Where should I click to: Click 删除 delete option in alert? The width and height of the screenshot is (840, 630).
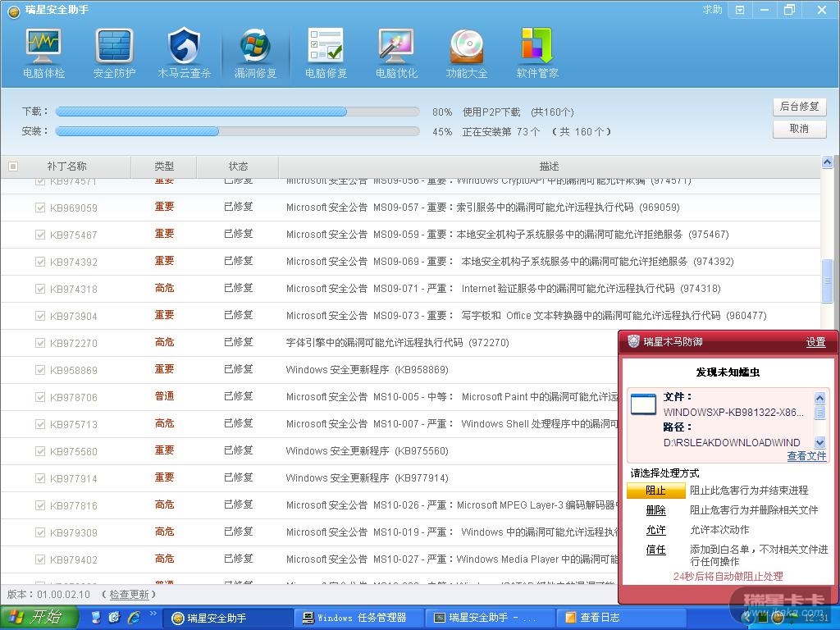click(655, 510)
